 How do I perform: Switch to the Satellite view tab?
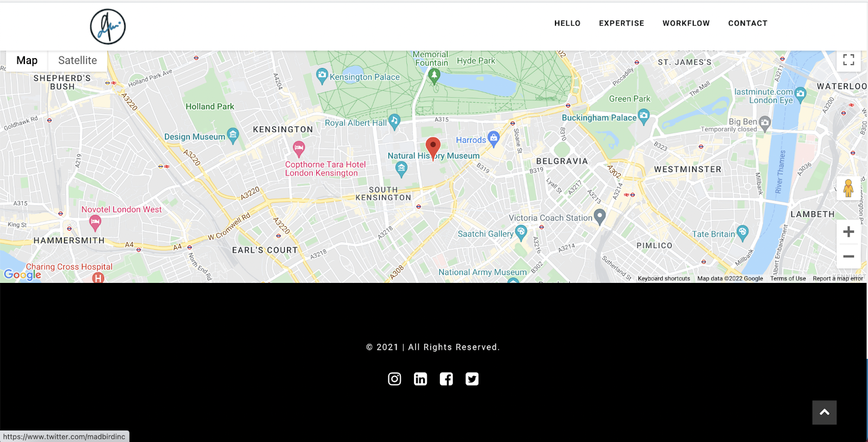point(78,60)
